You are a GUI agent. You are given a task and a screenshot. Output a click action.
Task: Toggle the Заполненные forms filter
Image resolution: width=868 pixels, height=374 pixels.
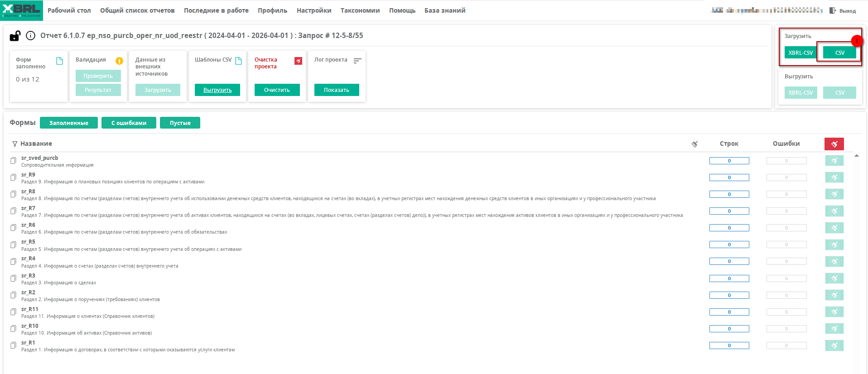click(69, 123)
